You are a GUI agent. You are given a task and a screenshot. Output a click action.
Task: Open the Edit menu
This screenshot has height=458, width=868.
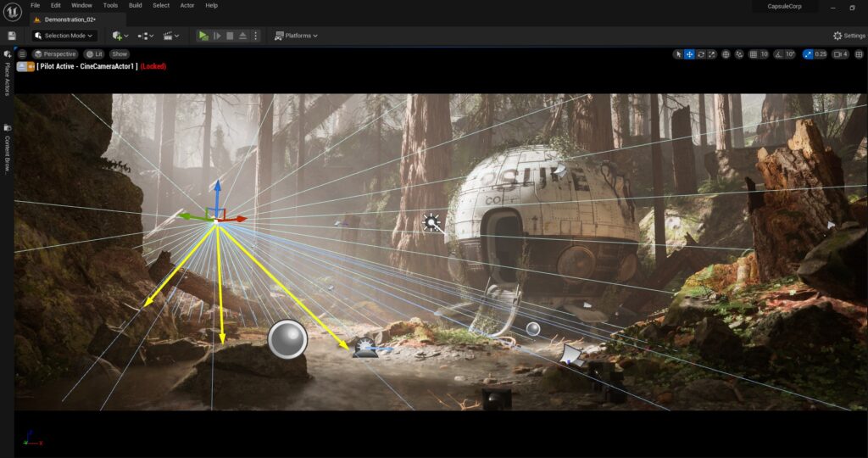pos(56,6)
